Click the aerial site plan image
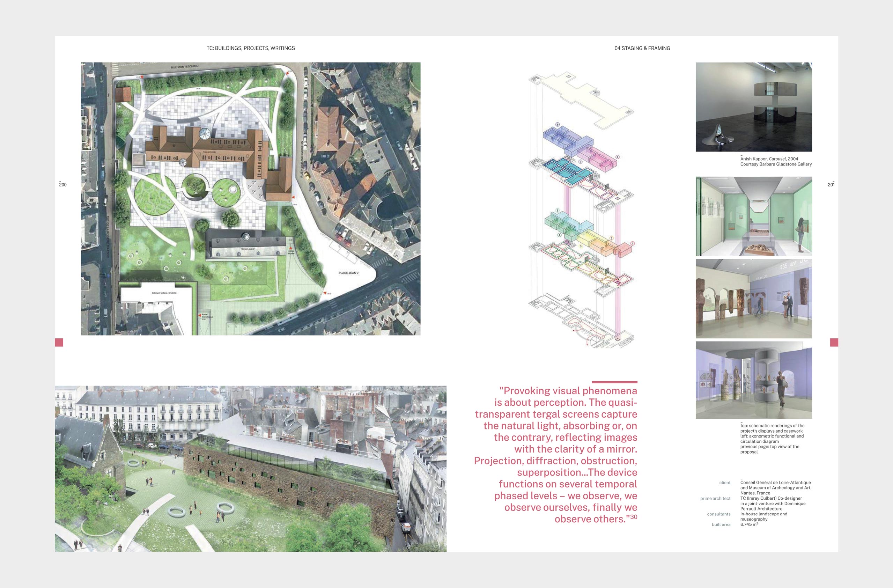893x588 pixels. click(x=251, y=198)
